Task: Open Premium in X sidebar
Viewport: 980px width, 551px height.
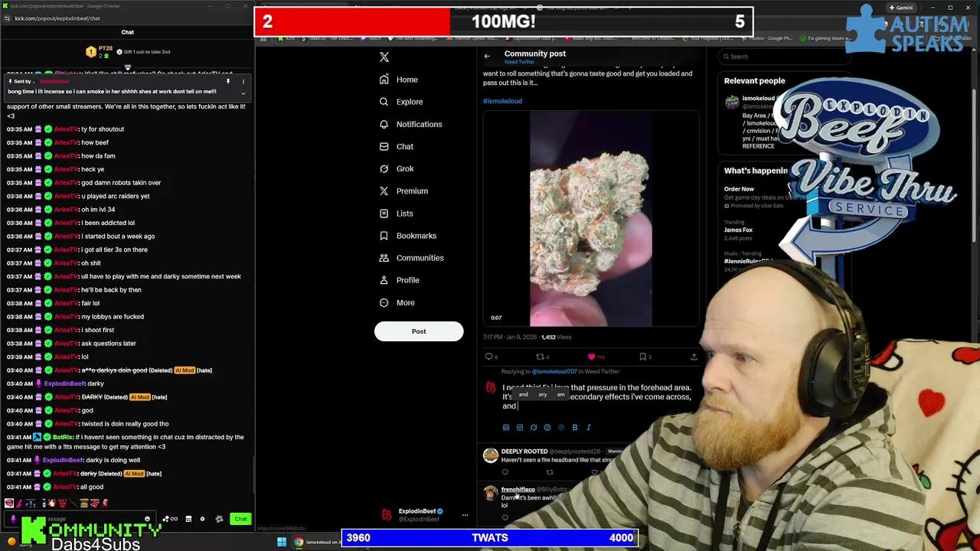Action: [x=403, y=191]
